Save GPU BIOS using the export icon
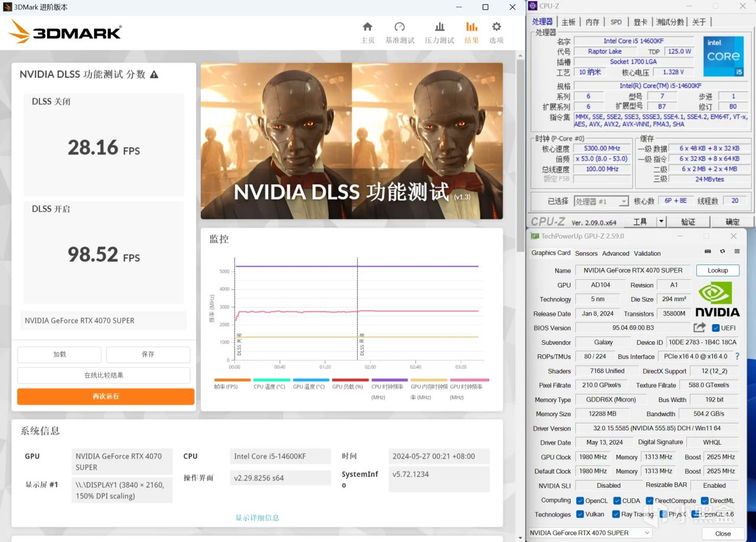 [x=699, y=327]
